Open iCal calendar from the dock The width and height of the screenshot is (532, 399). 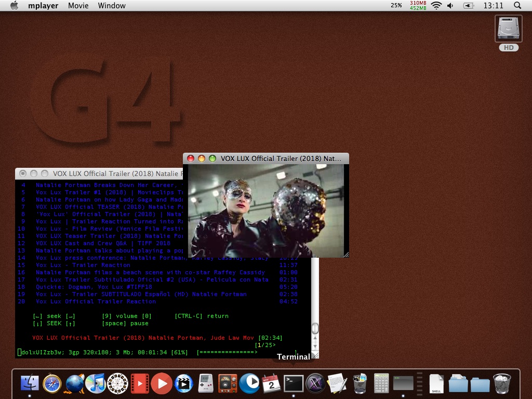coord(271,383)
